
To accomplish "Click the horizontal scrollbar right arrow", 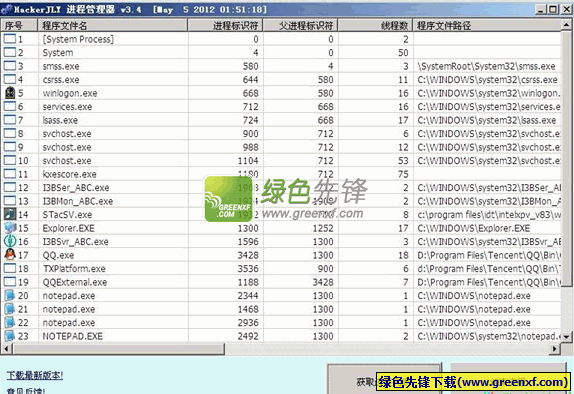I will pos(555,349).
